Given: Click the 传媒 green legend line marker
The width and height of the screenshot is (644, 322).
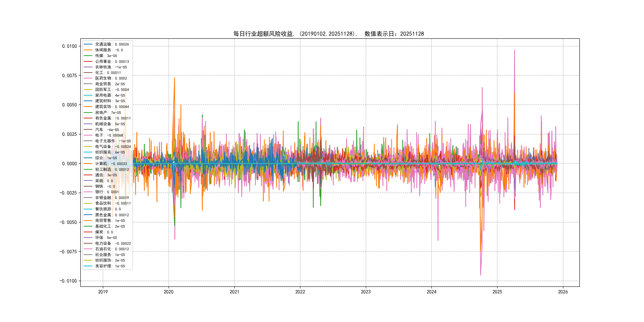Looking at the screenshot, I should [88, 56].
